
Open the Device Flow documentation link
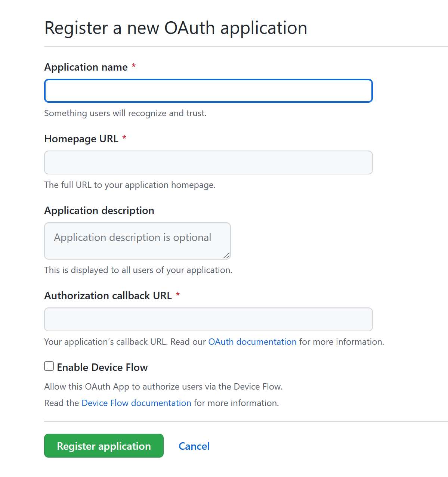(x=136, y=403)
